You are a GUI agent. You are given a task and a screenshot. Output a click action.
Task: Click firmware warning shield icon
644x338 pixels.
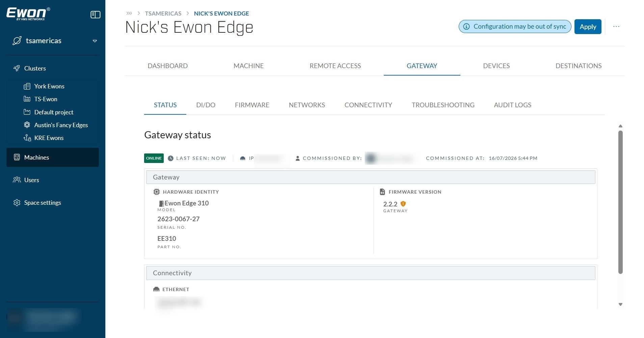[403, 204]
